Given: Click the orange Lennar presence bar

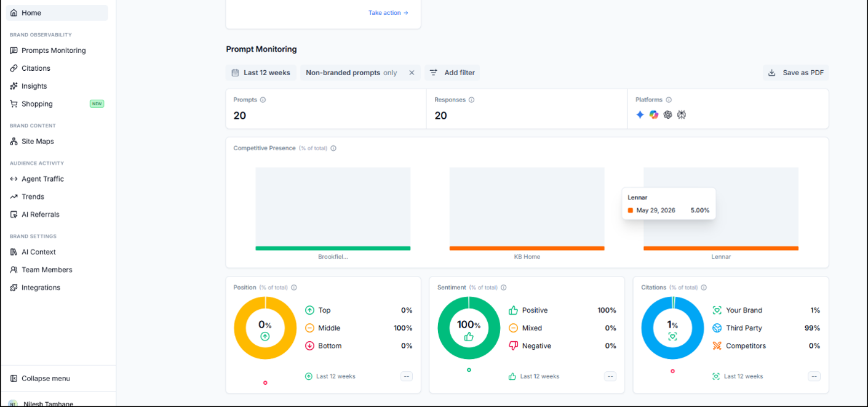Looking at the screenshot, I should point(721,248).
